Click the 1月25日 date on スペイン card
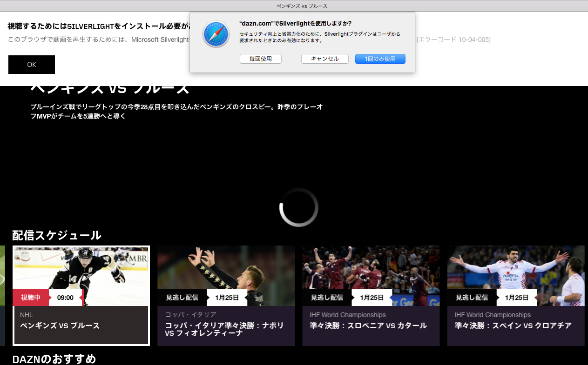Screen dimensions: 588x365 [517, 298]
